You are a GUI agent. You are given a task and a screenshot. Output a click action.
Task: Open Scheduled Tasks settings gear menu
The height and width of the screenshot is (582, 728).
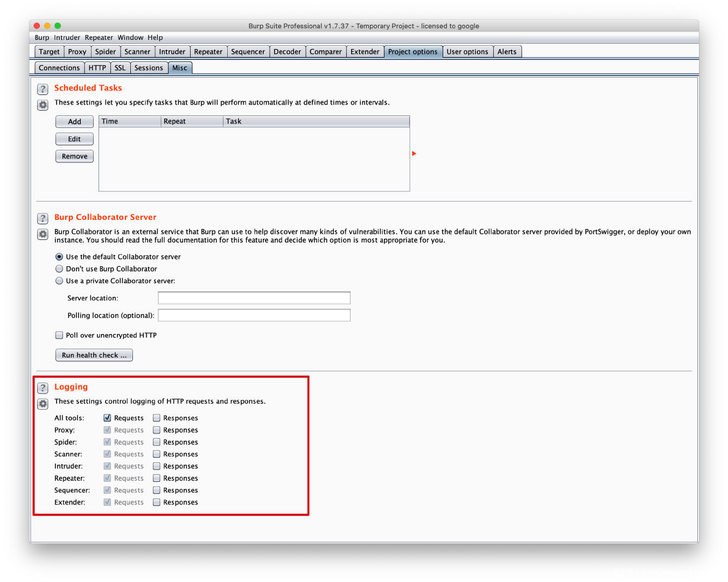click(x=43, y=105)
